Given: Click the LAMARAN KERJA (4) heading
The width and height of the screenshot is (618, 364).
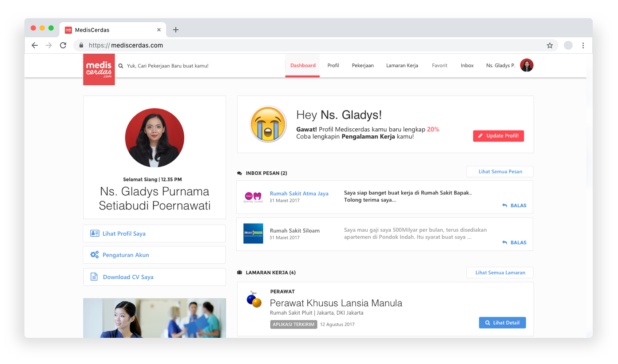Looking at the screenshot, I should (271, 273).
